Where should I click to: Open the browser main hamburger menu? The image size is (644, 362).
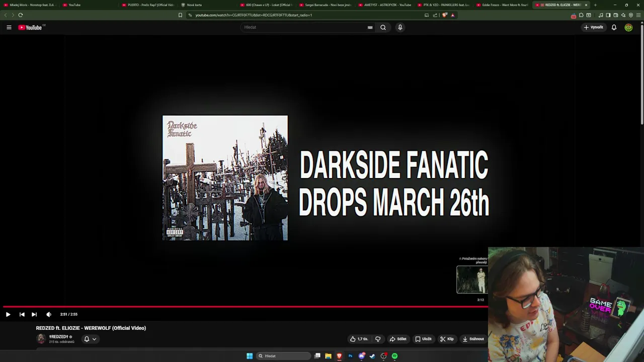tap(639, 15)
